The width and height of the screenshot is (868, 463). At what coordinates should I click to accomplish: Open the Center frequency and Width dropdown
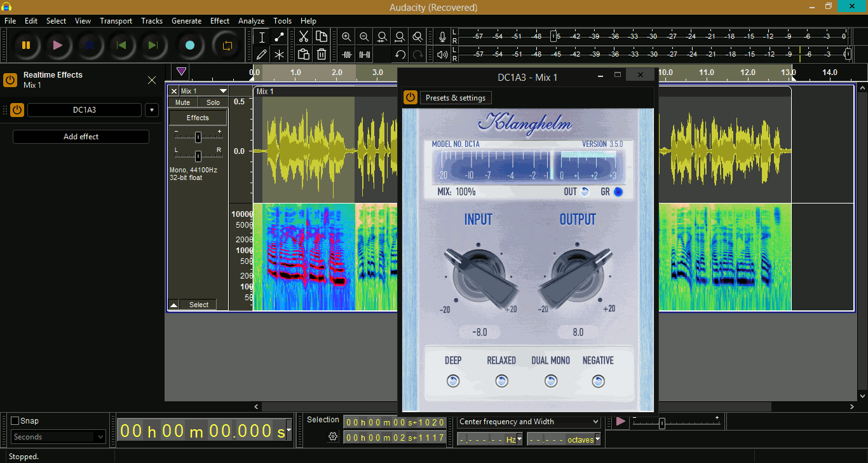tap(527, 421)
